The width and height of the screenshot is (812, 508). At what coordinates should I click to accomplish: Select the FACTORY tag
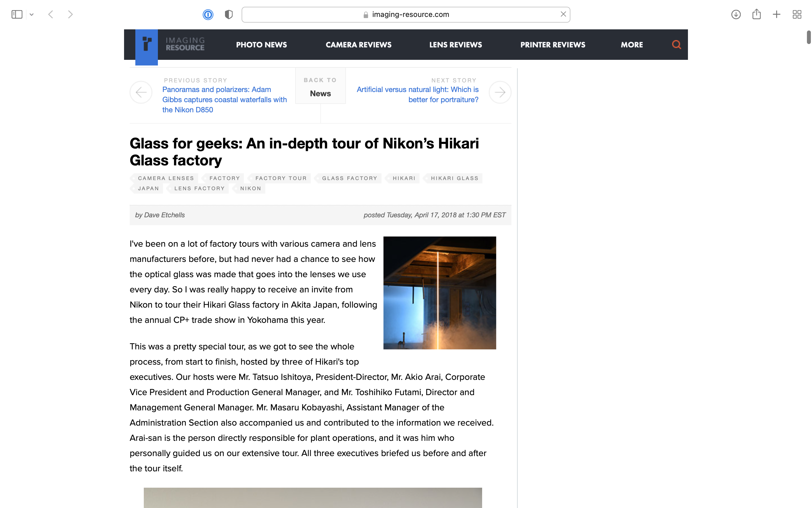(x=223, y=178)
